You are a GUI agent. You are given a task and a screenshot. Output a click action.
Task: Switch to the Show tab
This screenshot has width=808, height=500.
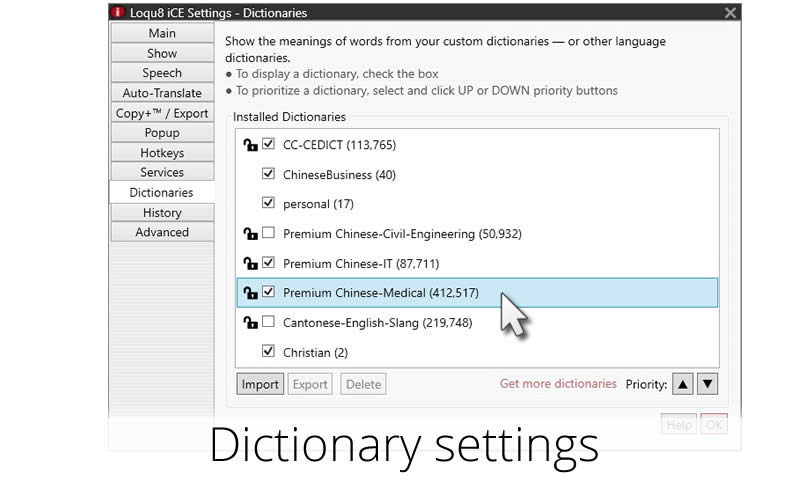(162, 53)
